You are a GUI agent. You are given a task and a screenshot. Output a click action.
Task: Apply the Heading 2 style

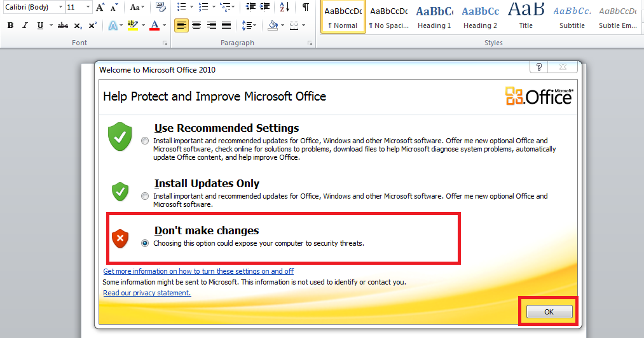480,17
